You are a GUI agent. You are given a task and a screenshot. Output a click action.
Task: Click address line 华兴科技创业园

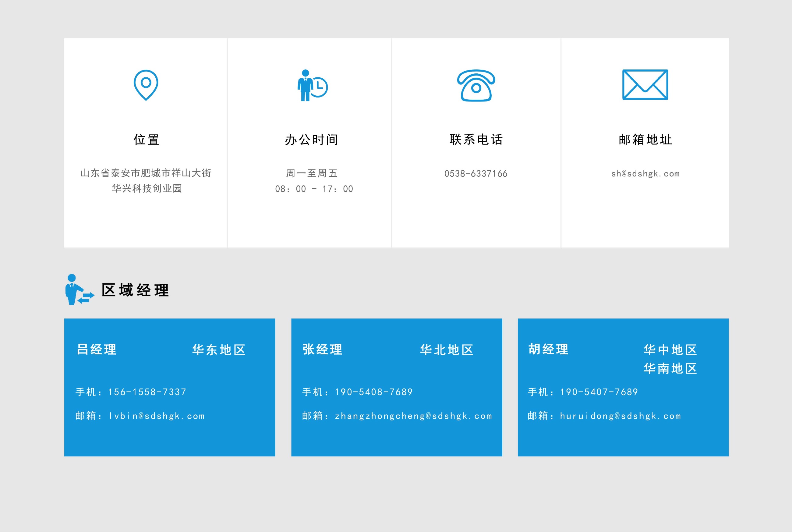[x=147, y=188]
